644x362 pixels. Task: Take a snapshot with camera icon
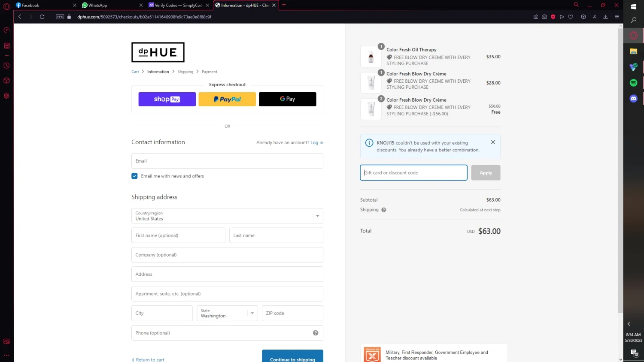tap(544, 17)
